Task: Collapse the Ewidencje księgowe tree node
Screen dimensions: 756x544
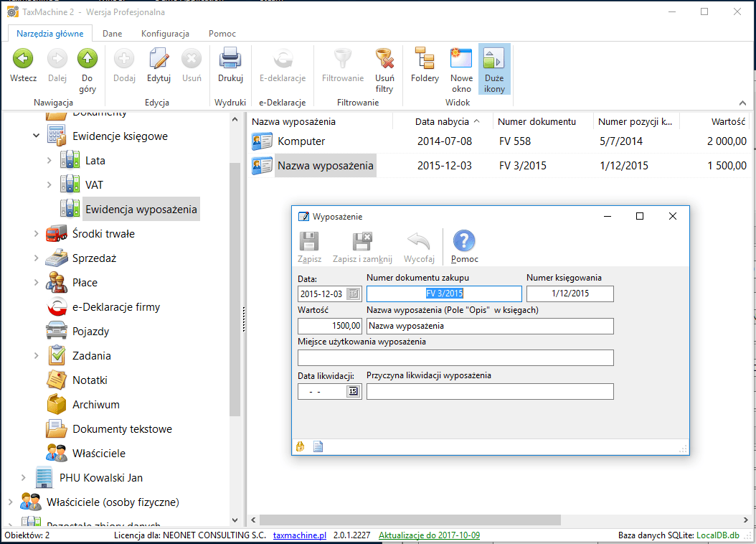Action: [x=36, y=136]
